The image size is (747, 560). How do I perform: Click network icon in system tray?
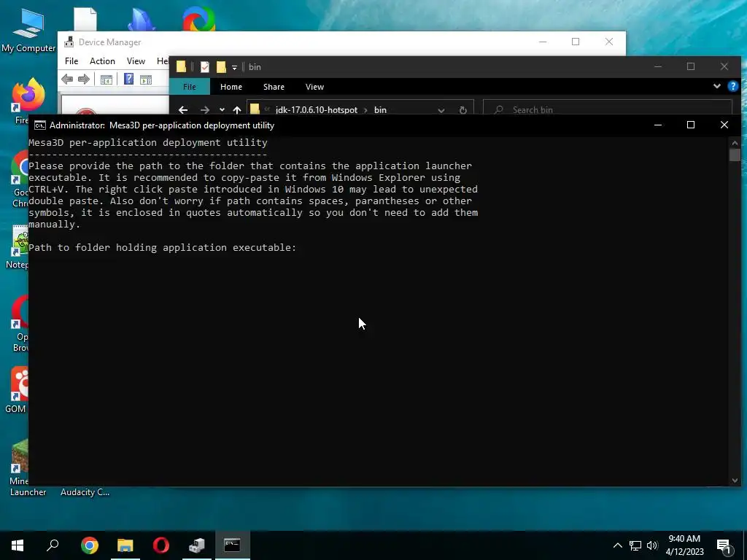[x=635, y=545]
